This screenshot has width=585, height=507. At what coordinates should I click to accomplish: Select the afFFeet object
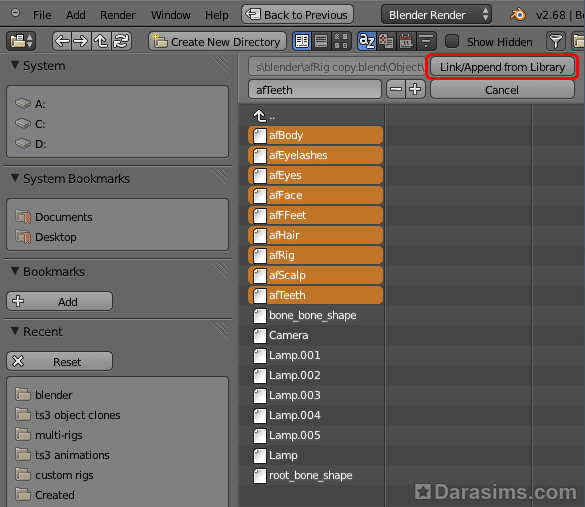click(316, 215)
